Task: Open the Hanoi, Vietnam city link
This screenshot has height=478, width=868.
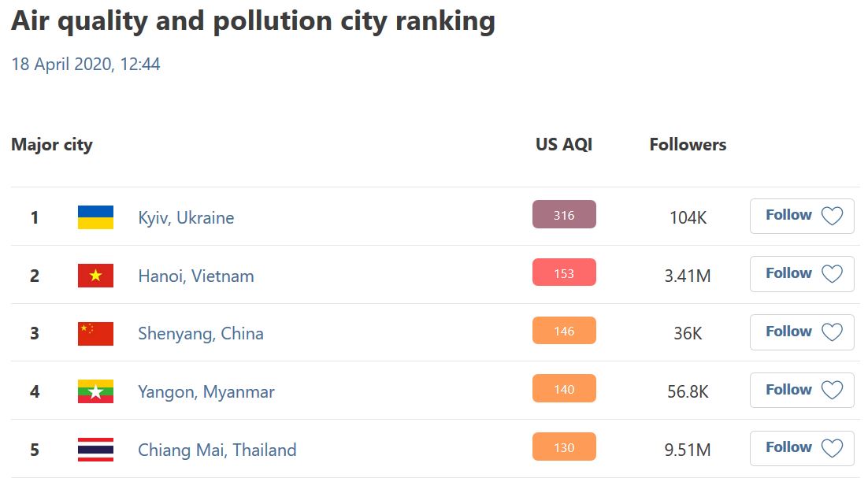Action: tap(196, 276)
